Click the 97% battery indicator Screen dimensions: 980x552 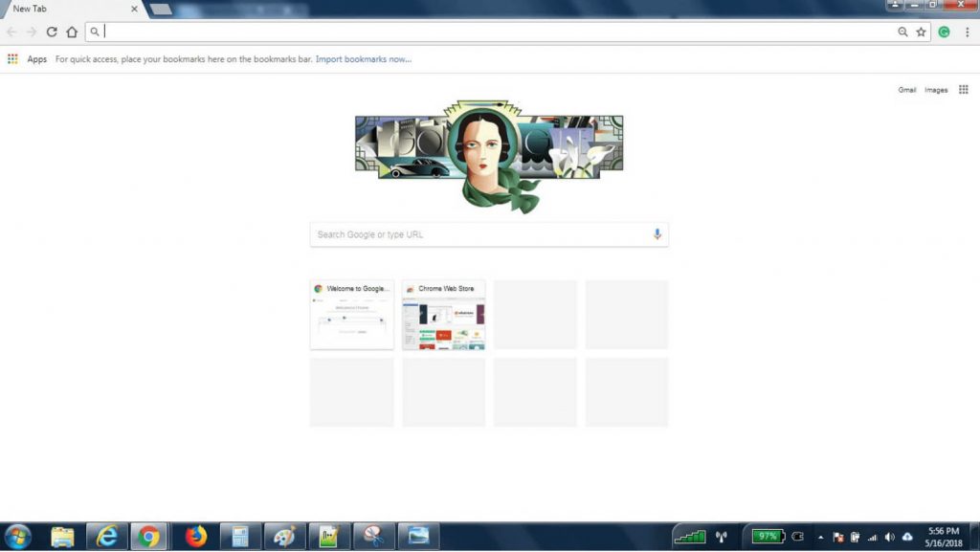(768, 537)
